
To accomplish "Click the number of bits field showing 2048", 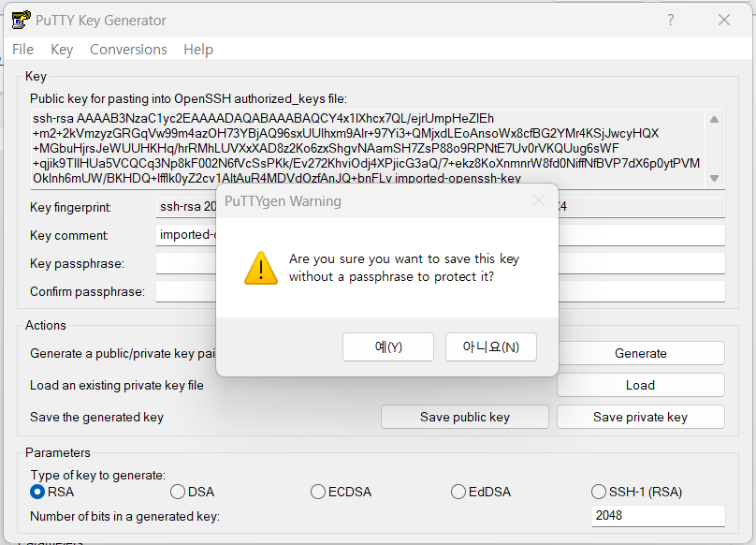I will (658, 516).
